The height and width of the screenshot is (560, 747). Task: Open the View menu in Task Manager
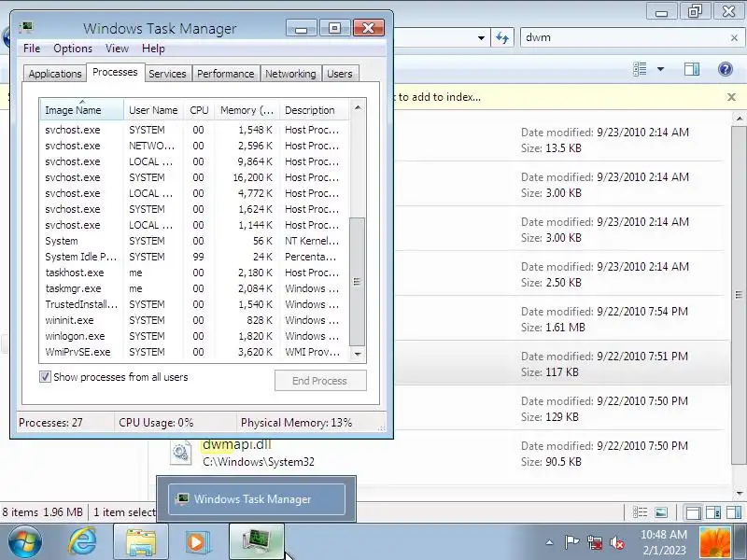click(118, 49)
